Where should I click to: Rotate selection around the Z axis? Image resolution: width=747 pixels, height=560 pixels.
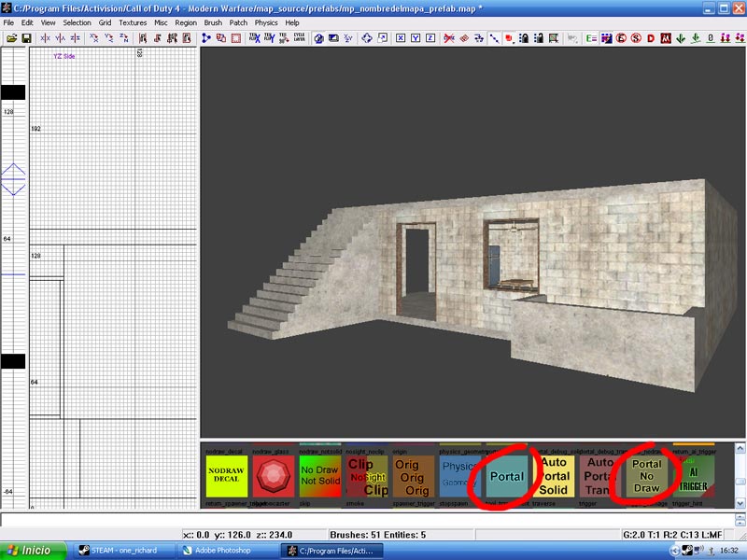tap(123, 38)
